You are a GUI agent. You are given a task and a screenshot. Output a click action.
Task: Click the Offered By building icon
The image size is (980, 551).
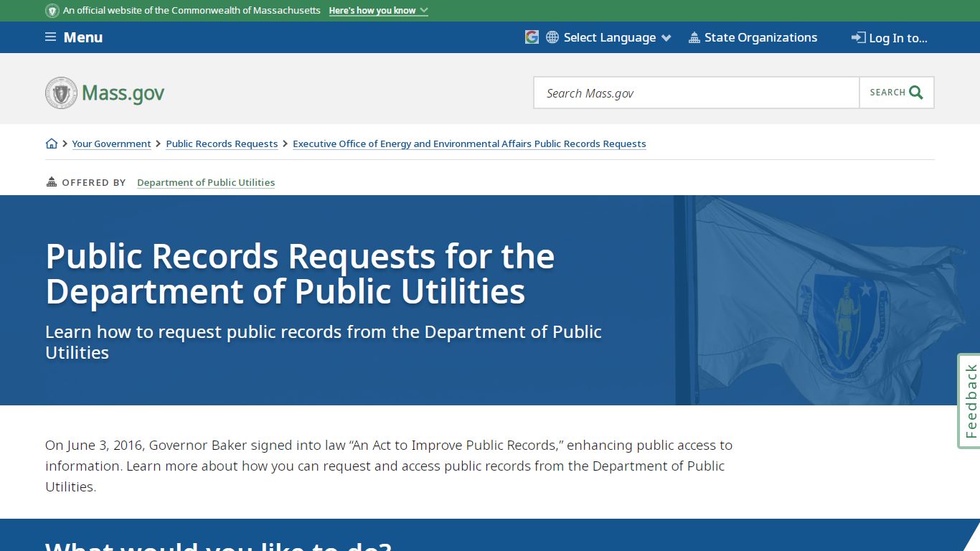click(51, 182)
